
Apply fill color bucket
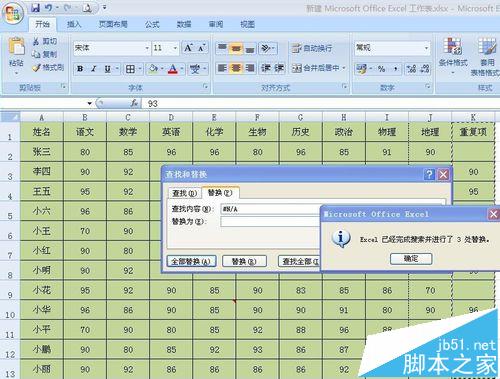[153, 69]
